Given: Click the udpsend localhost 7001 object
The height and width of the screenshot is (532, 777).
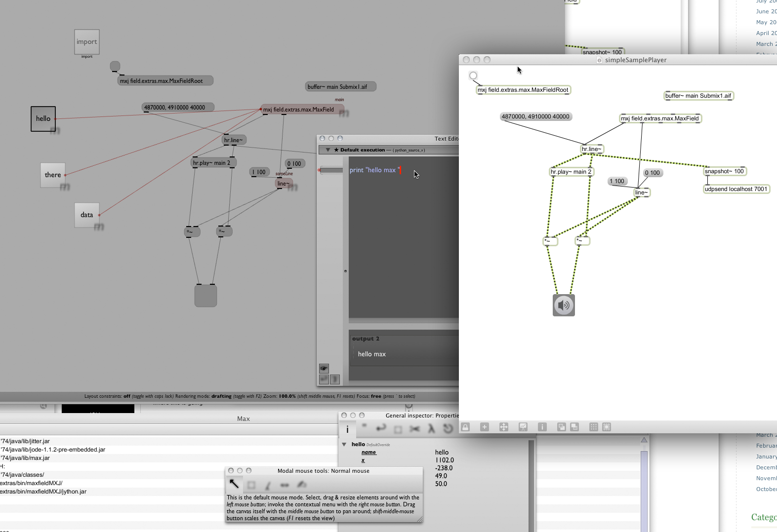Looking at the screenshot, I should pos(736,189).
